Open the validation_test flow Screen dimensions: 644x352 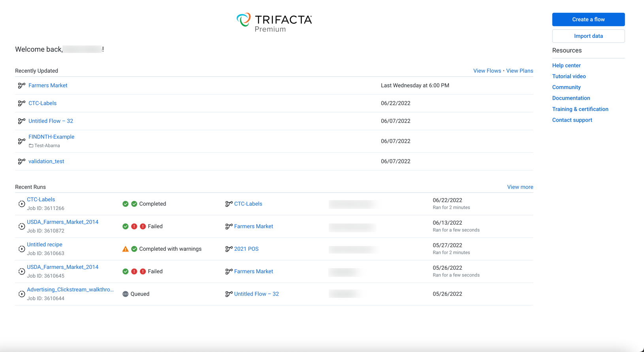(46, 161)
